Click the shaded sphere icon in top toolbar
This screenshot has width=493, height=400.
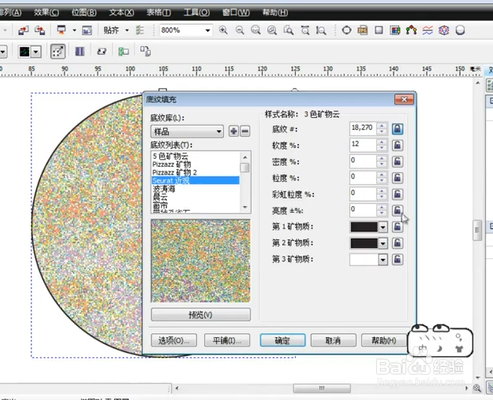(x=460, y=30)
